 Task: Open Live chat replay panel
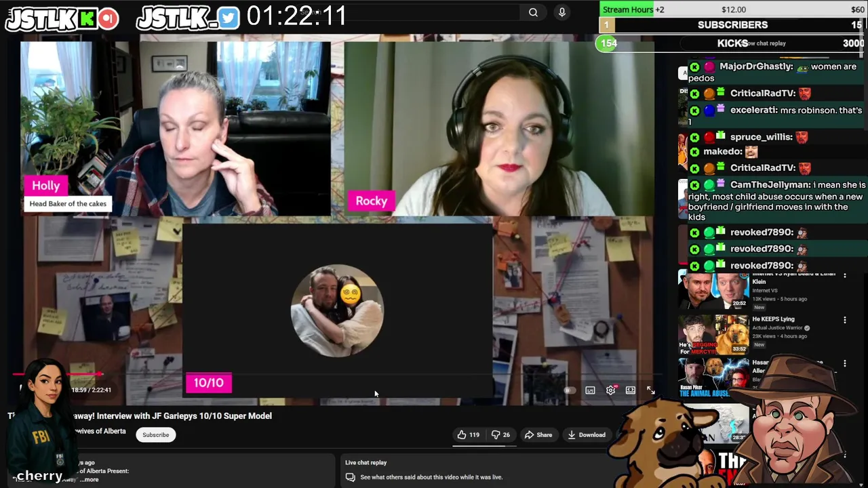click(366, 463)
